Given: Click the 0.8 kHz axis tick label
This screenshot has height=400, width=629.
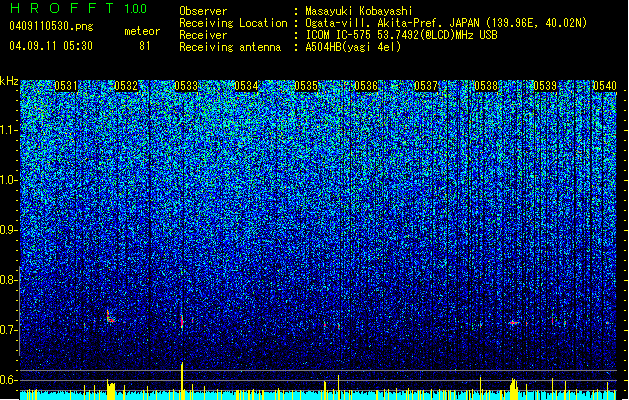Looking at the screenshot, I should (x=7, y=280).
